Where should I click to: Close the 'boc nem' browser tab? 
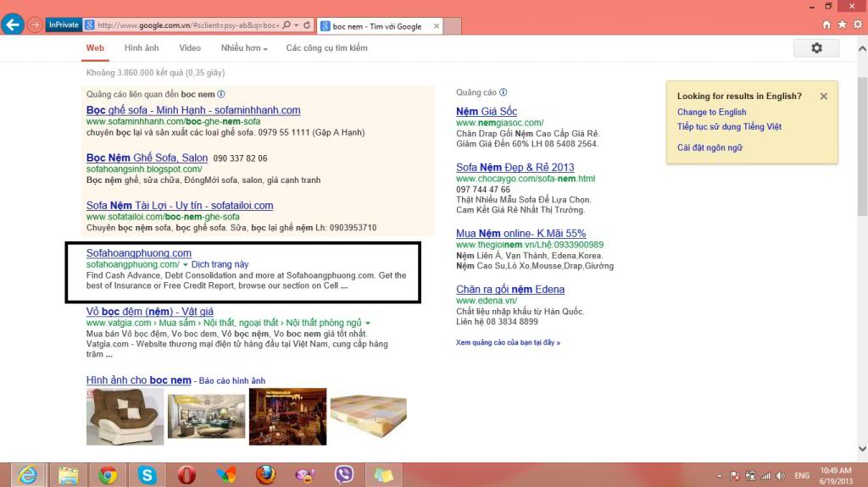pos(437,26)
